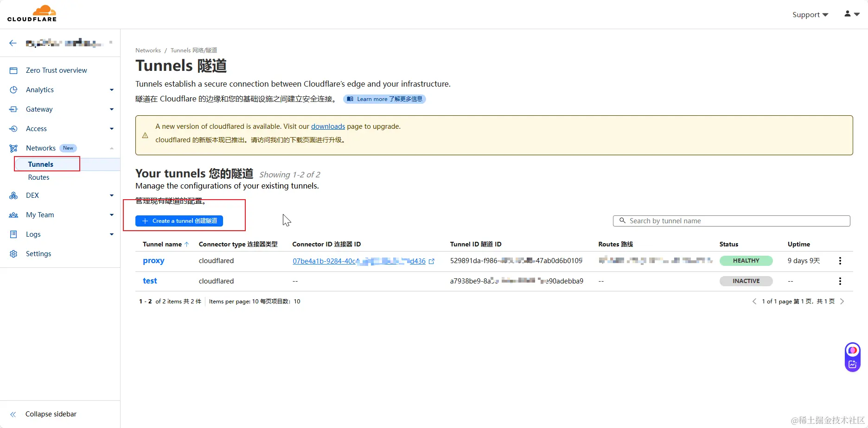Click the floating screenshot tool icon

pyautogui.click(x=853, y=365)
